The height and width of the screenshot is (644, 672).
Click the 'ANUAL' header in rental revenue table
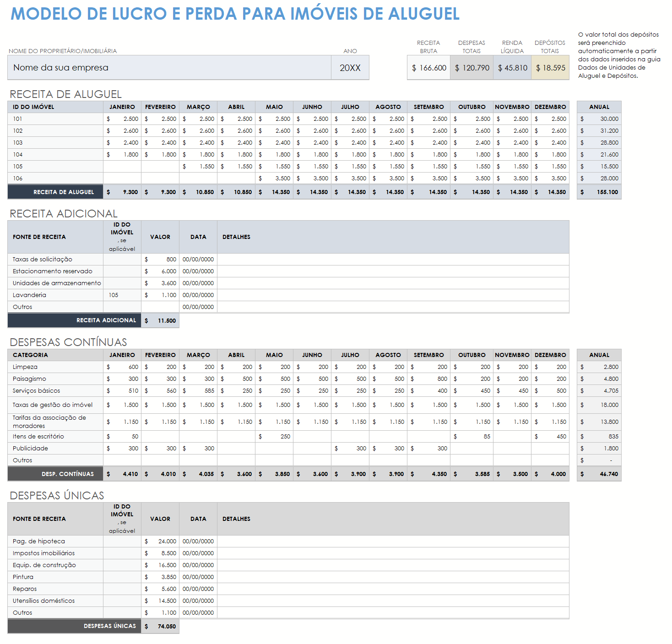coord(599,107)
